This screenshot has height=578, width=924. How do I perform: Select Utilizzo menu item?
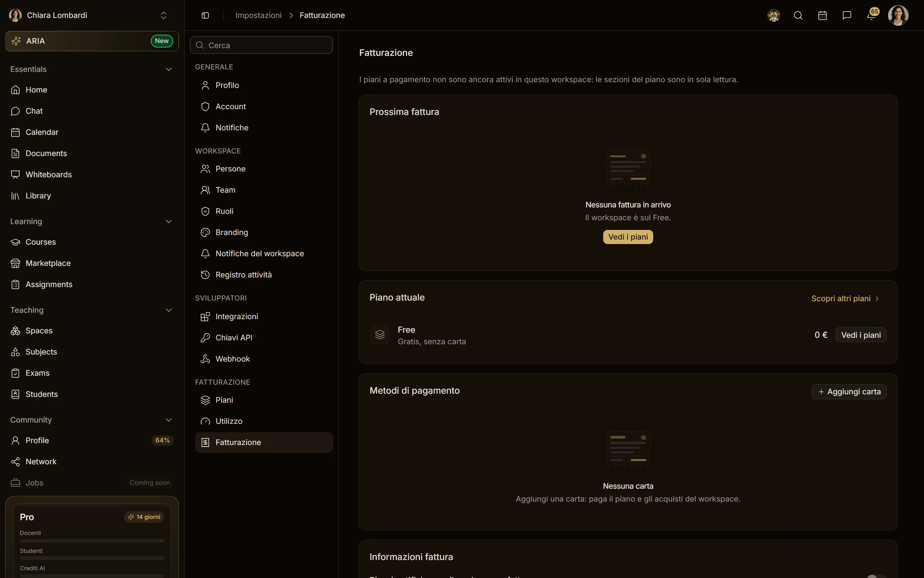[264, 421]
